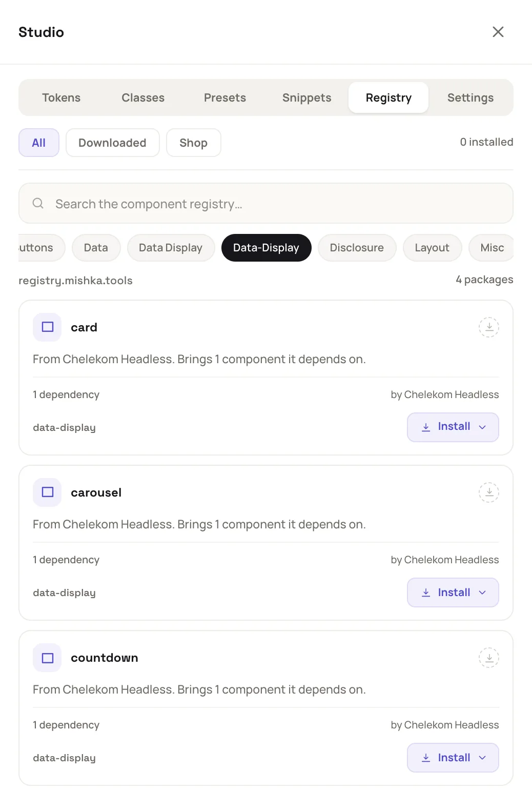Filter to Shop packages
The image size is (532, 790).
point(194,143)
